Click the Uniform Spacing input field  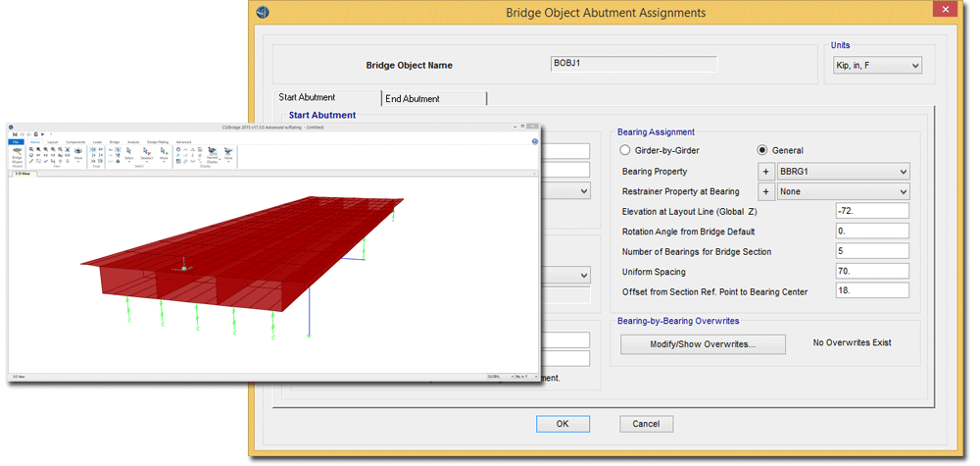pos(871,271)
